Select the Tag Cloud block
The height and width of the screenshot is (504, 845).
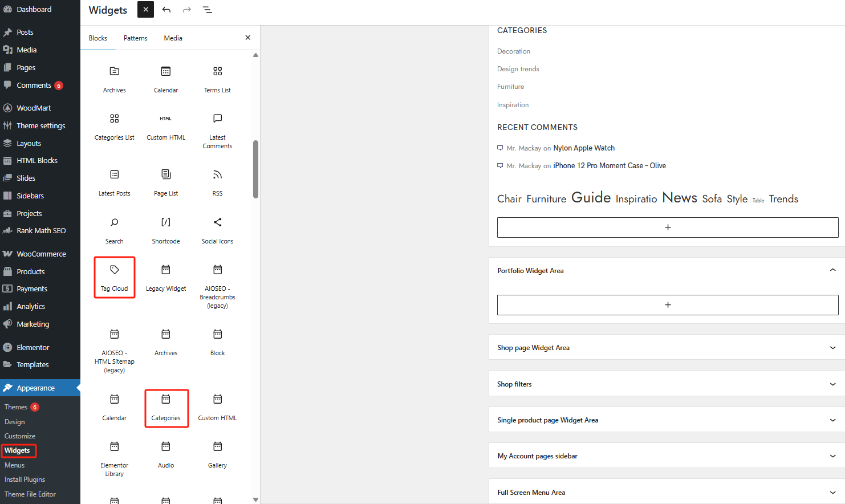114,278
